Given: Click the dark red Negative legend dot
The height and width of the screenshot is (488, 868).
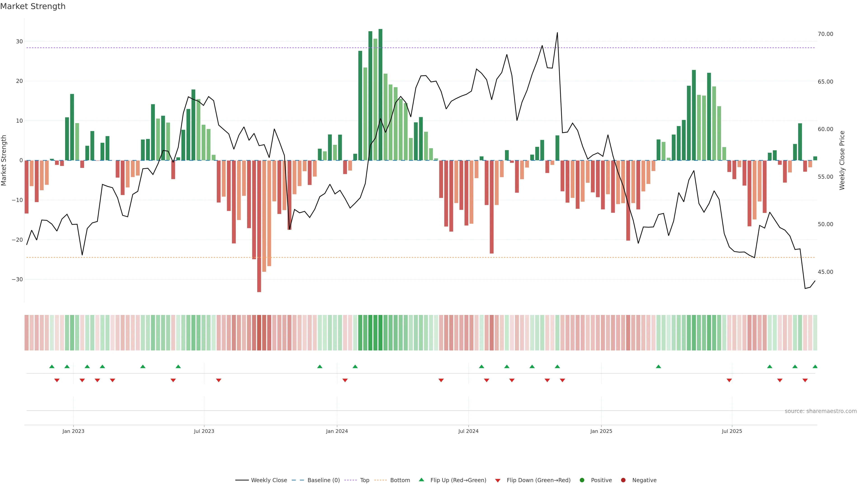Looking at the screenshot, I should point(623,480).
